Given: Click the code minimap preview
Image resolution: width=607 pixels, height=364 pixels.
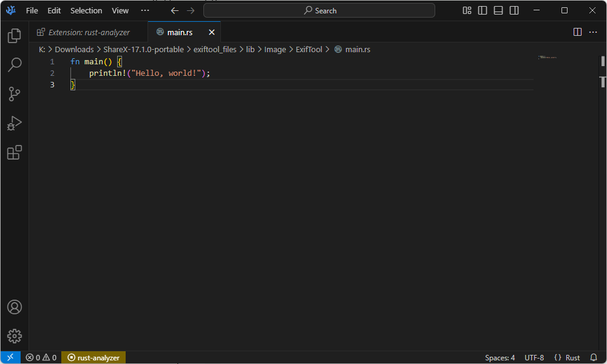Looking at the screenshot, I should (x=547, y=57).
